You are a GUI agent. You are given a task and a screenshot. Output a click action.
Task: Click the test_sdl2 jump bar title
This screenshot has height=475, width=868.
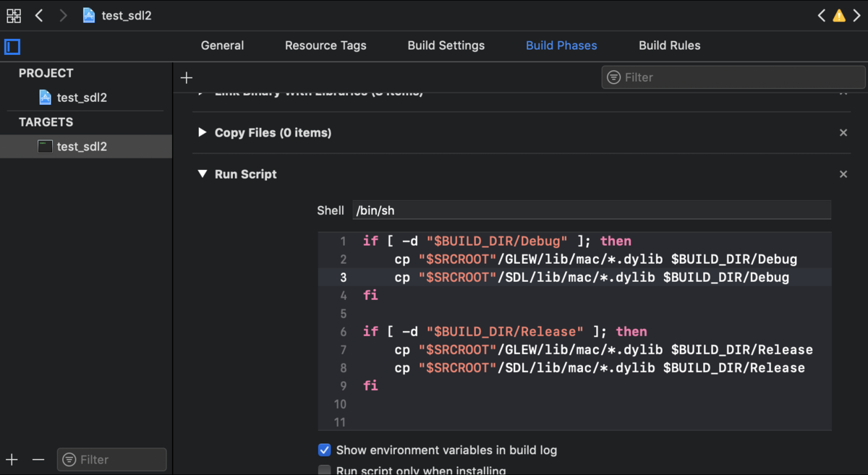(x=127, y=15)
